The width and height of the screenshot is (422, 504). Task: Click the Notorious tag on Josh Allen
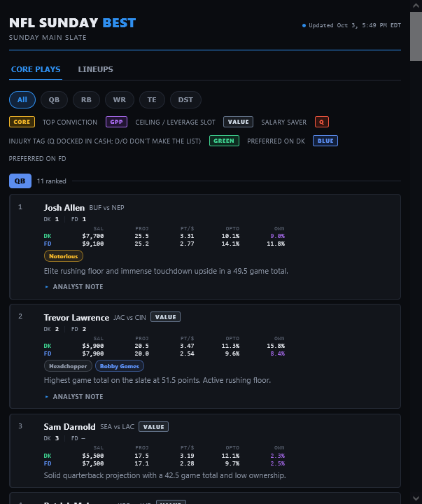(x=63, y=256)
